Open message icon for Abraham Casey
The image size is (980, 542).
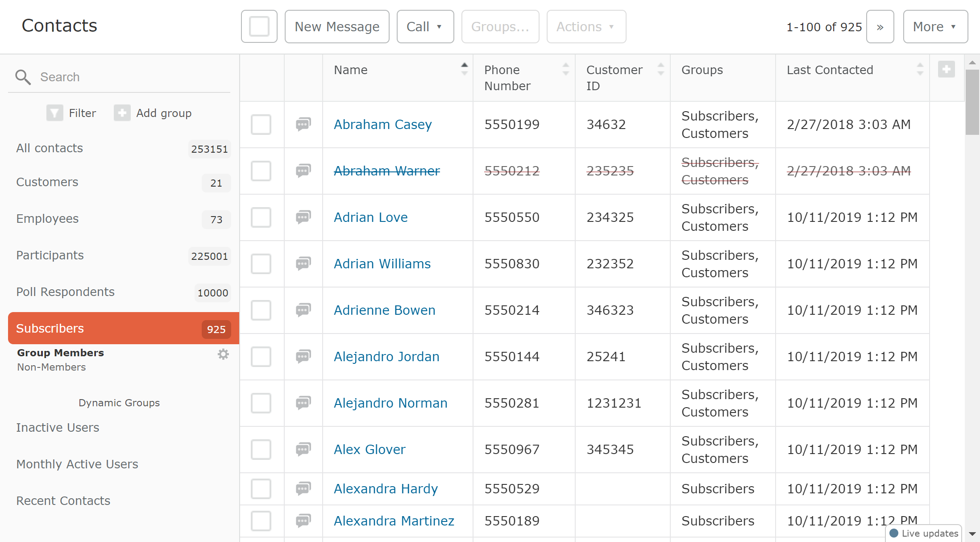point(303,124)
